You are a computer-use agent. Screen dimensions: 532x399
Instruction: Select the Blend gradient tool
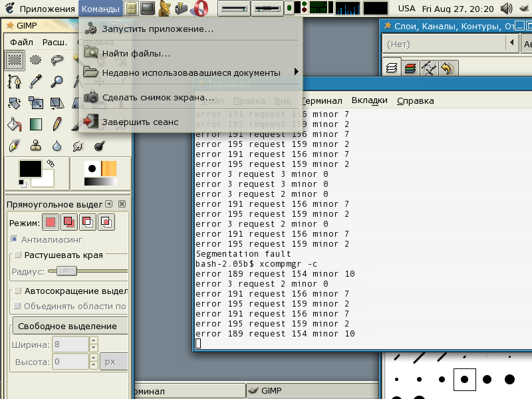tap(36, 124)
